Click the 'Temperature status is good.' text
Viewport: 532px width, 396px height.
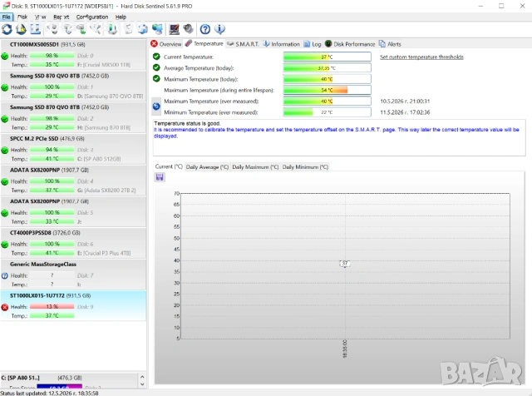coord(187,123)
